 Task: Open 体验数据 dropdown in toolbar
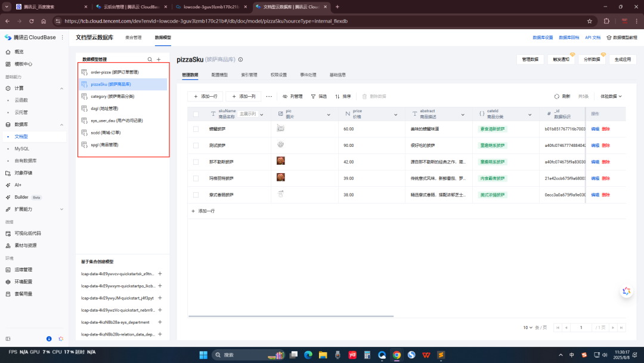click(x=611, y=97)
